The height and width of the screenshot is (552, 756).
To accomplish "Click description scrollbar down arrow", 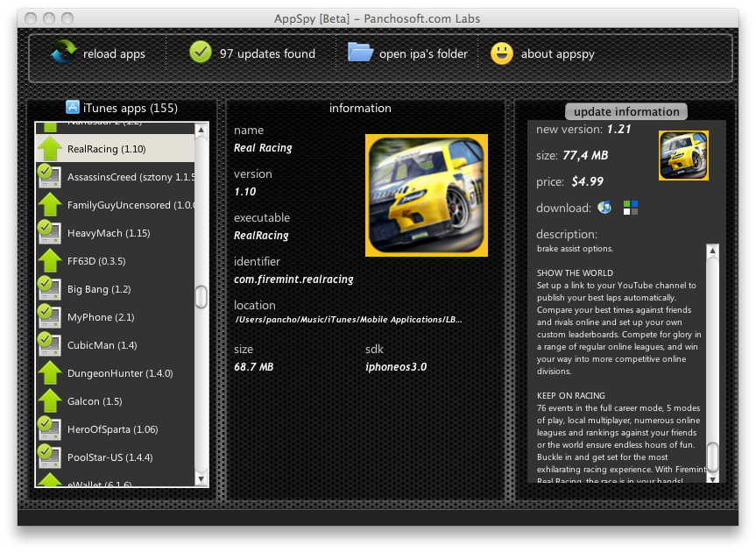I will [x=712, y=478].
